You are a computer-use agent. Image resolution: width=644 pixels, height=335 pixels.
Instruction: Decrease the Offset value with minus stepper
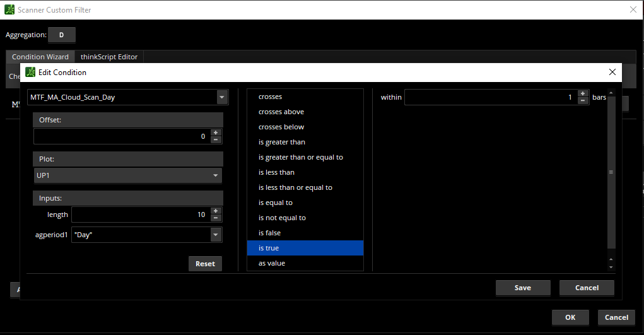(216, 140)
